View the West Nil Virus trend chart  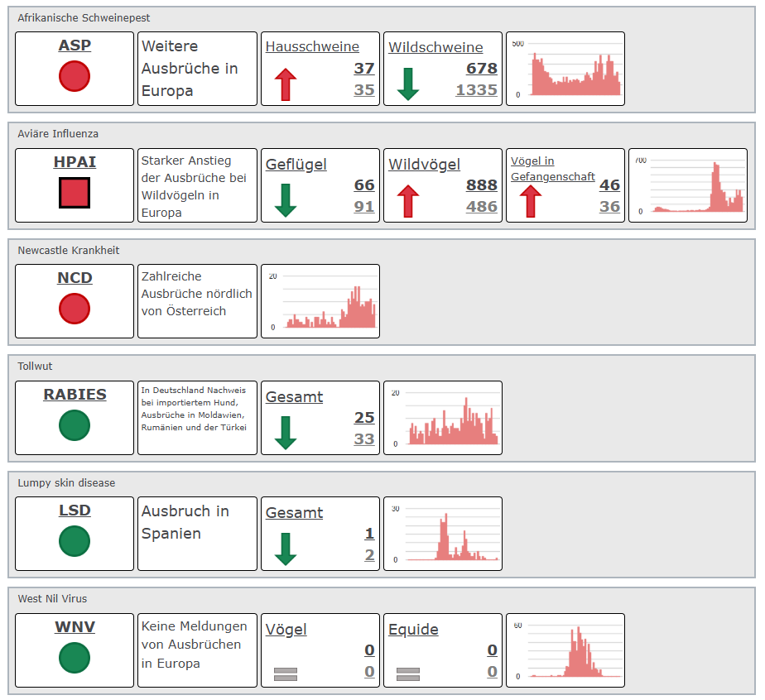[x=566, y=650]
